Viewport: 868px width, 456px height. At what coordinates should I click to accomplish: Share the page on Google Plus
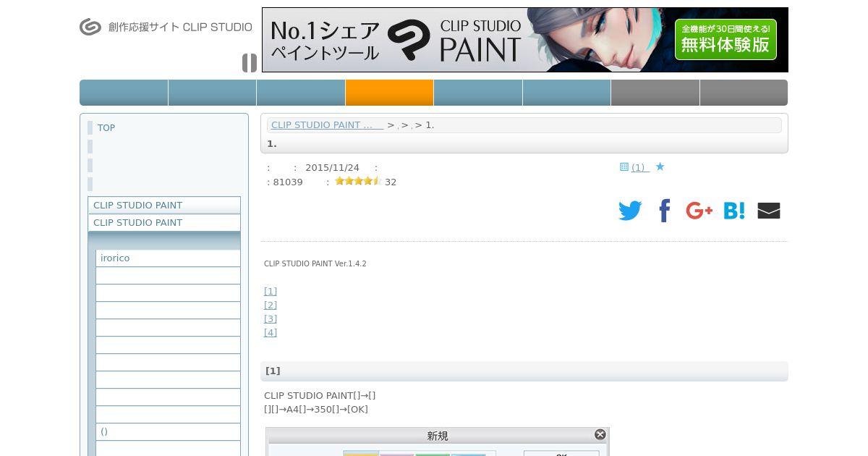click(699, 211)
